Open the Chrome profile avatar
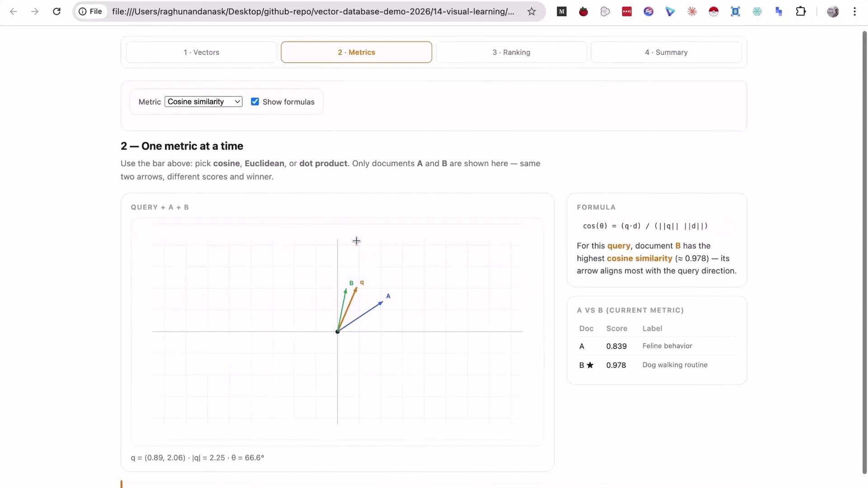The width and height of the screenshot is (868, 488). (833, 12)
